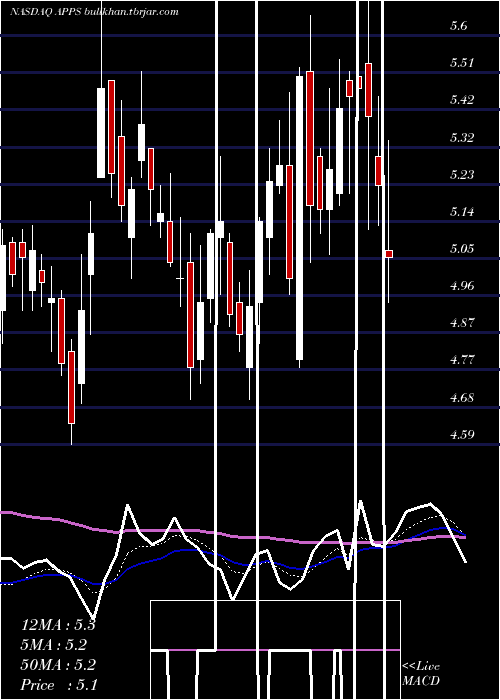This screenshot has height=700, width=500.
Task: Click the 4.77 price axis label
Action: point(462,360)
